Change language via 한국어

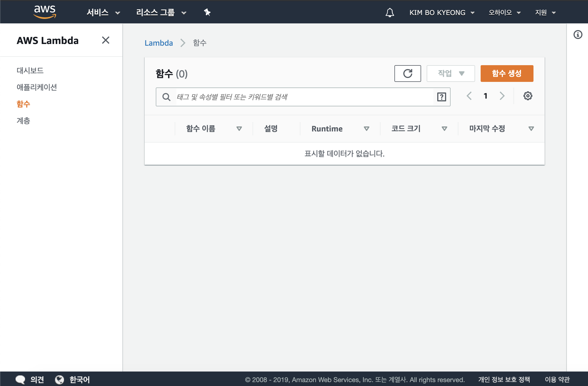click(x=80, y=380)
